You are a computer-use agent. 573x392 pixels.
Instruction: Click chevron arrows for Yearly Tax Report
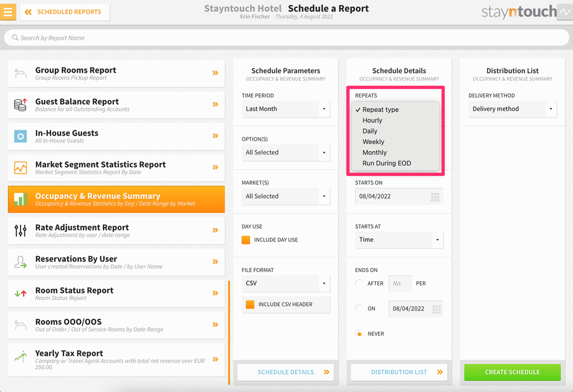tap(215, 359)
